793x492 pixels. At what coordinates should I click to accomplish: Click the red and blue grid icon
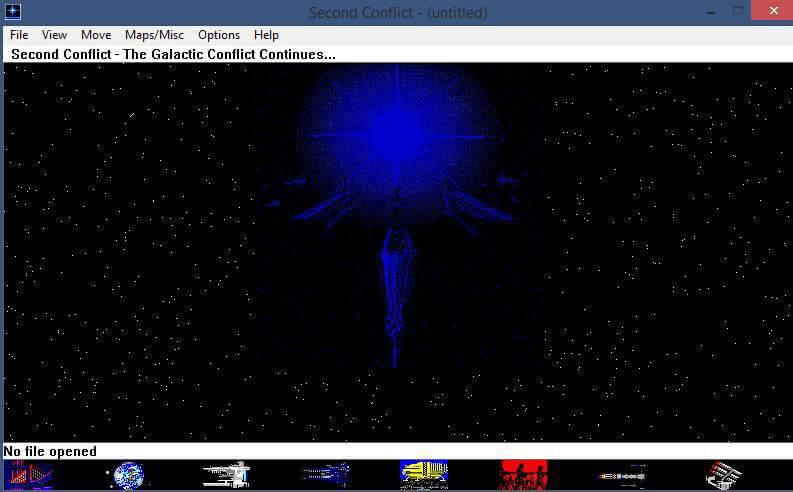27,475
